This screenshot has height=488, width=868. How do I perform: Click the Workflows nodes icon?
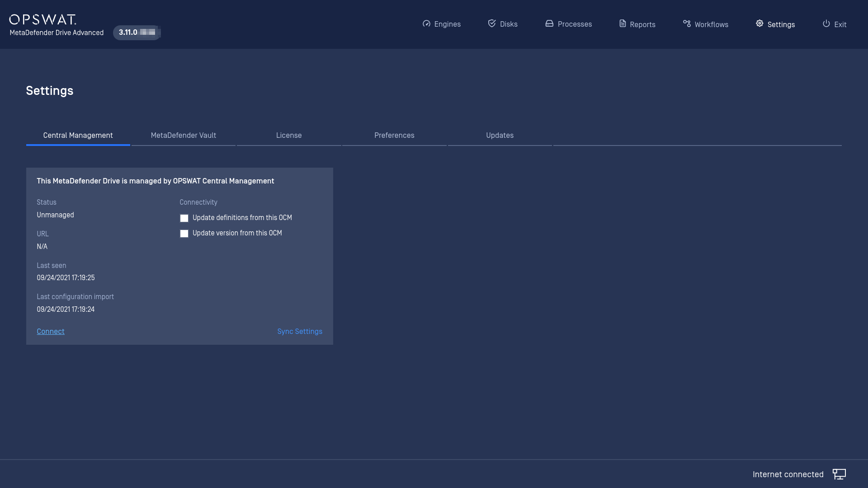(x=687, y=23)
